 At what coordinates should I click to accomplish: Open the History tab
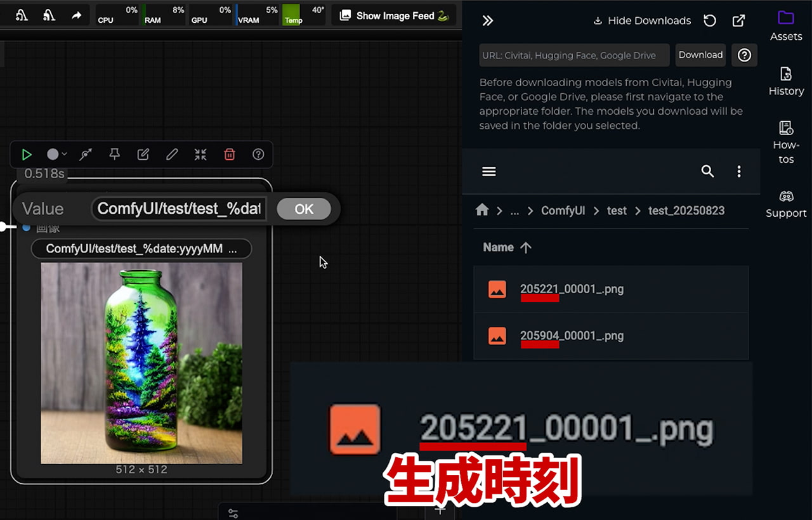786,81
